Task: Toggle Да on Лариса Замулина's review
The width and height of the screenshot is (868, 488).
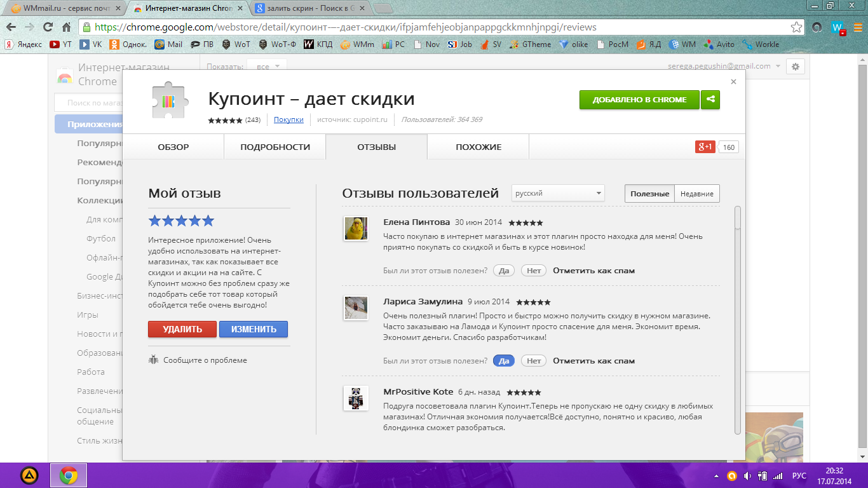Action: [504, 361]
